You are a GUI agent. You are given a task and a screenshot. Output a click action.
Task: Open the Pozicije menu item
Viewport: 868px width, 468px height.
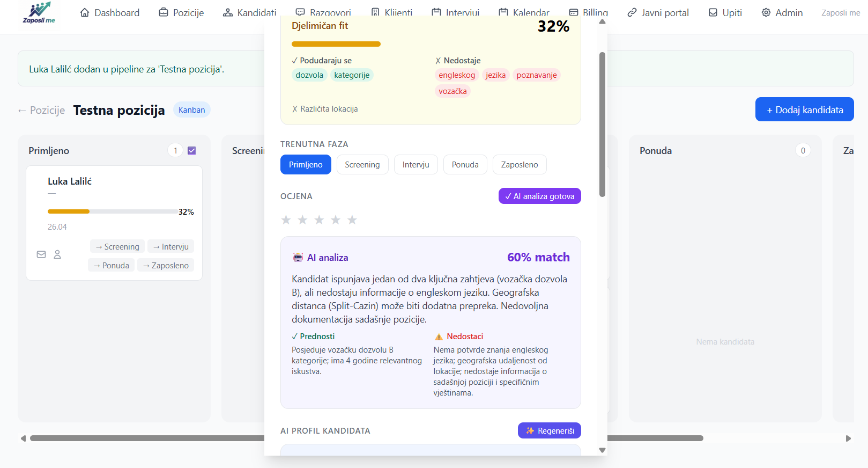coord(181,12)
